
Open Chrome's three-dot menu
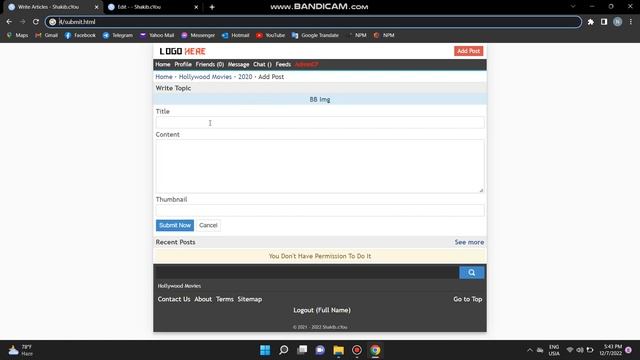(631, 22)
